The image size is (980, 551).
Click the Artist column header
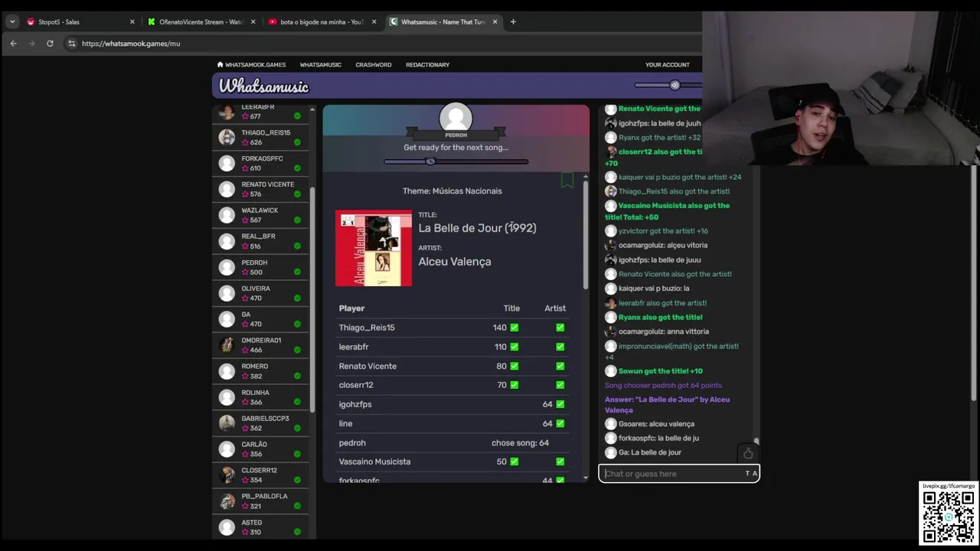tap(555, 308)
